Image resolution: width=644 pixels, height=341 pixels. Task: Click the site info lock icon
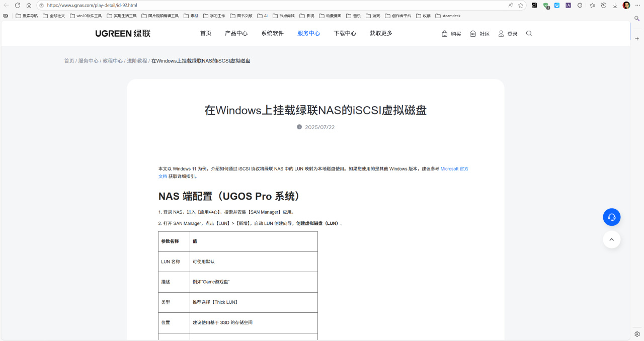42,5
